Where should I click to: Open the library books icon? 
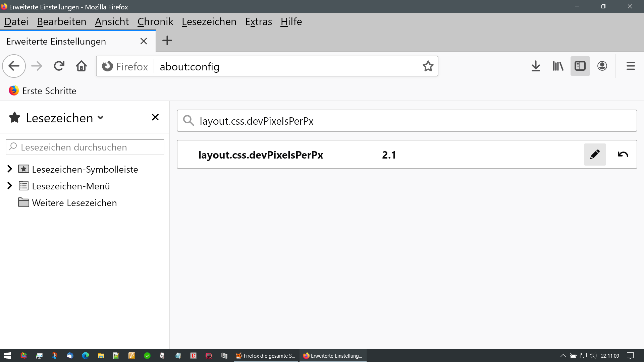(x=558, y=66)
